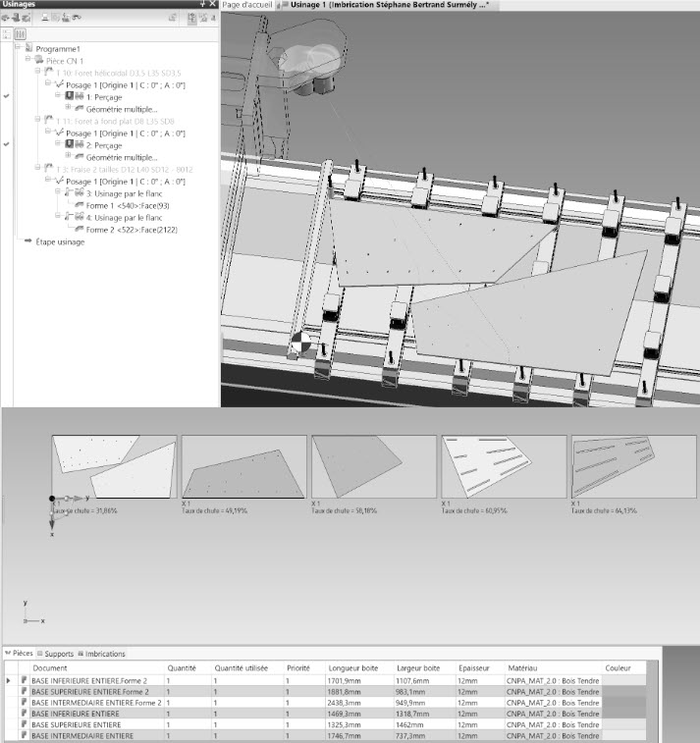Click the origin target marker in the 3D view
The image size is (700, 743).
coord(300,344)
